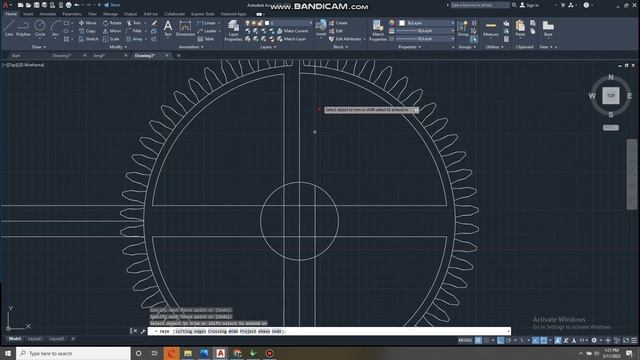Screen dimensions: 640x360
Task: Click Match Layer button
Action: pyautogui.click(x=291, y=39)
